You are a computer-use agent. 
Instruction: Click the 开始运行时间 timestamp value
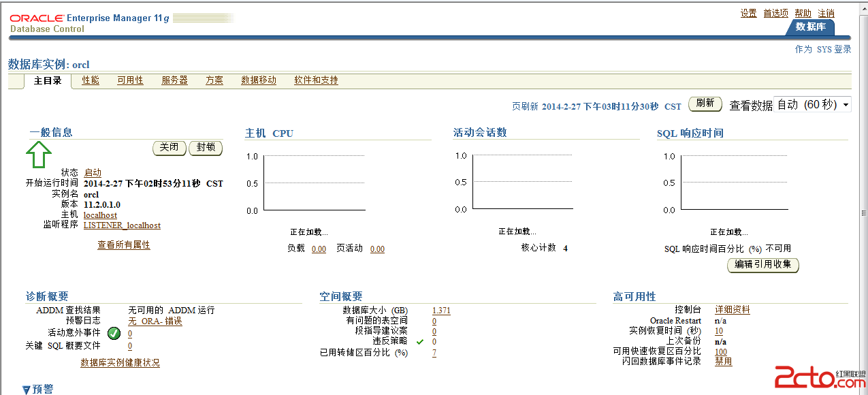pyautogui.click(x=153, y=183)
